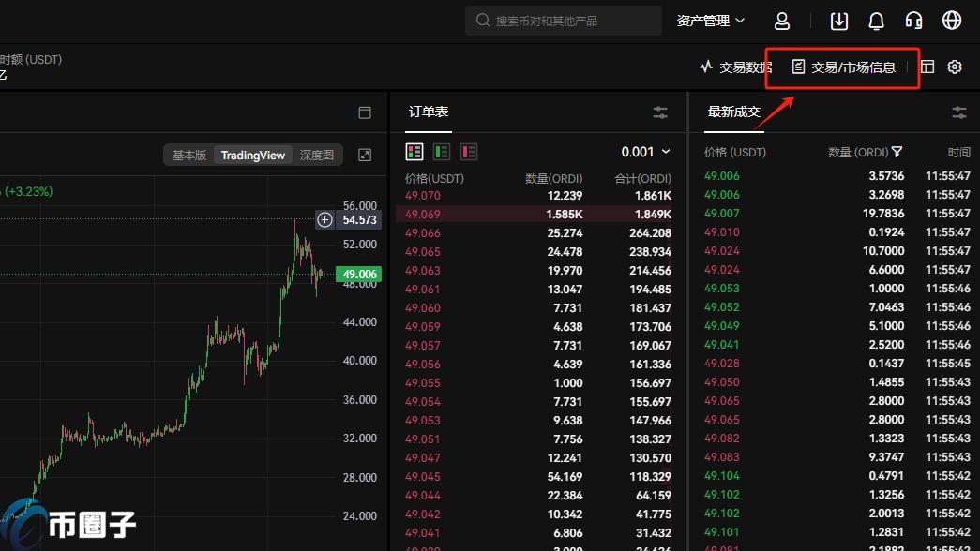The image size is (980, 551).
Task: Switch to the 深度图 depth chart tab
Action: click(317, 155)
